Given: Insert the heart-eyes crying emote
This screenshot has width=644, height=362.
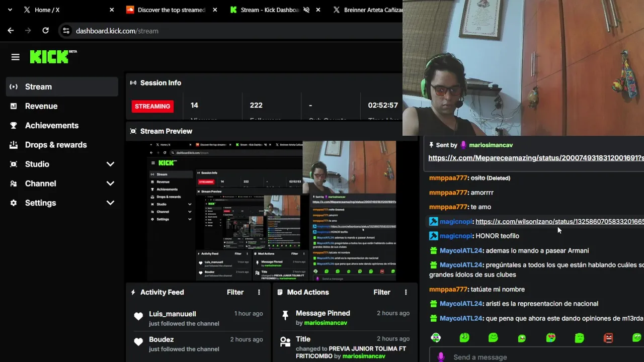Looking at the screenshot, I should click(551, 338).
